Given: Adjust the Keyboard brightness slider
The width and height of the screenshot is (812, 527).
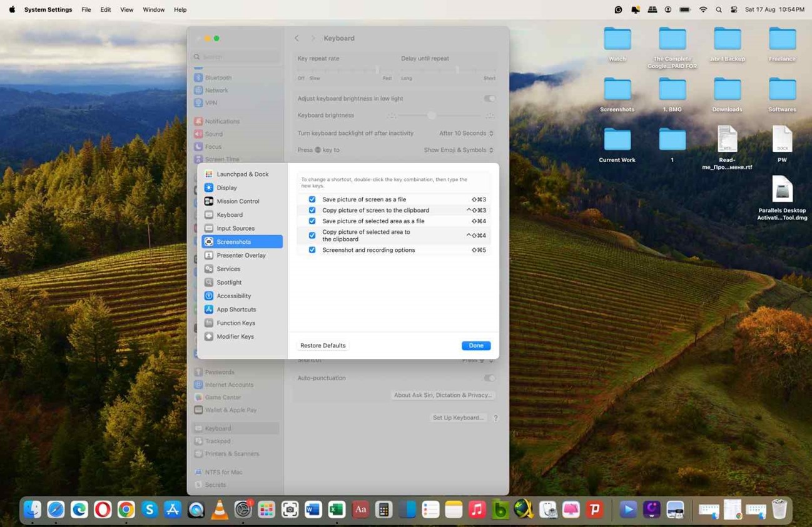Looking at the screenshot, I should click(x=440, y=116).
